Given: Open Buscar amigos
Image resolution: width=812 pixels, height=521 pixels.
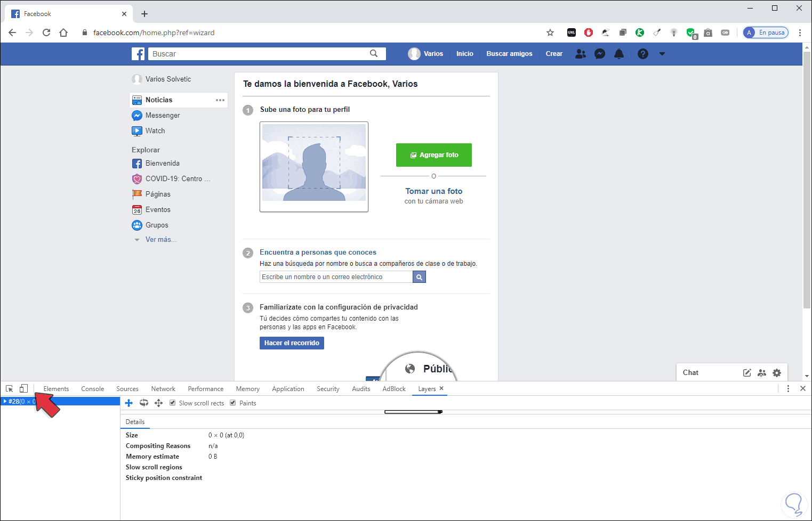Looking at the screenshot, I should [x=509, y=54].
